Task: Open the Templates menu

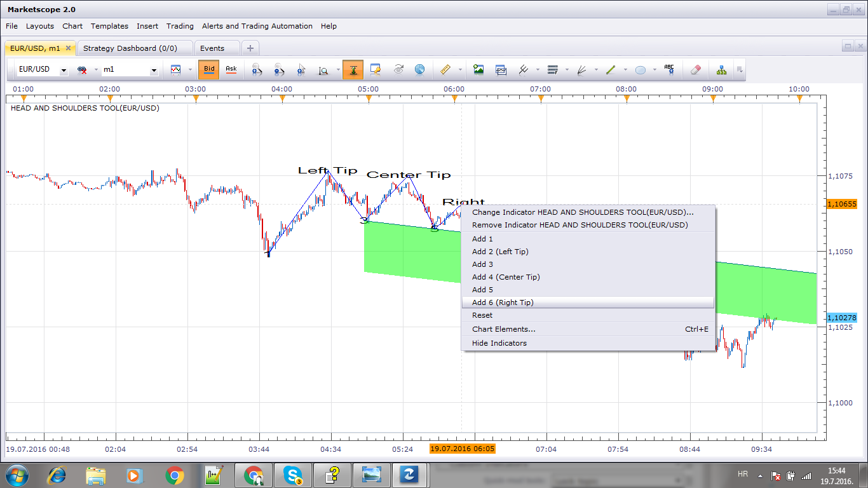Action: click(x=109, y=26)
